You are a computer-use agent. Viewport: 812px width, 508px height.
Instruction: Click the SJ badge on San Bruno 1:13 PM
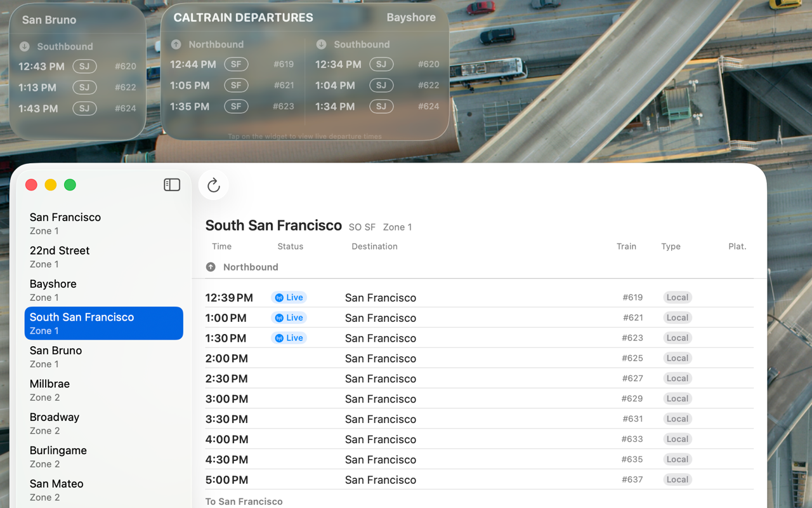click(x=84, y=87)
